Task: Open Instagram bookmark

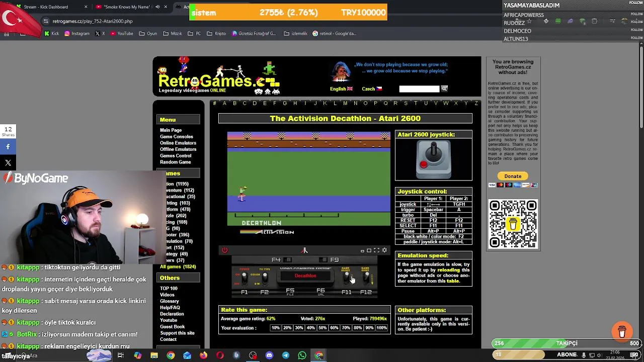Action: (x=76, y=34)
